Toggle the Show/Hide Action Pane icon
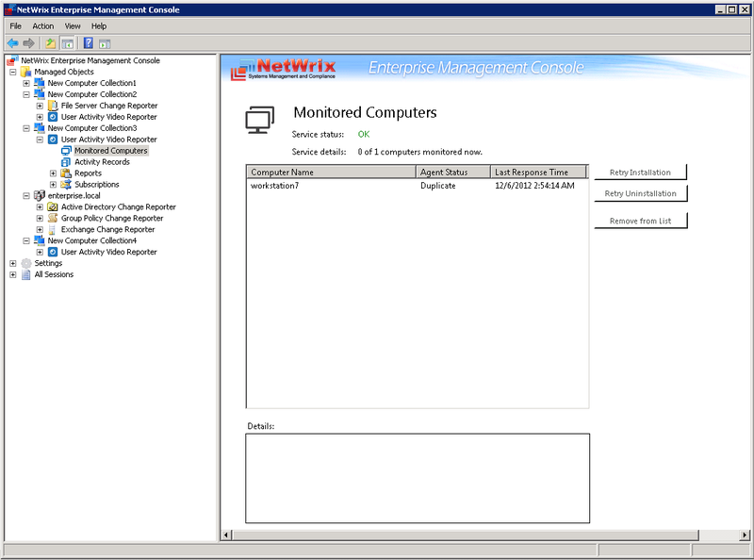This screenshot has height=560, width=754. 105,43
